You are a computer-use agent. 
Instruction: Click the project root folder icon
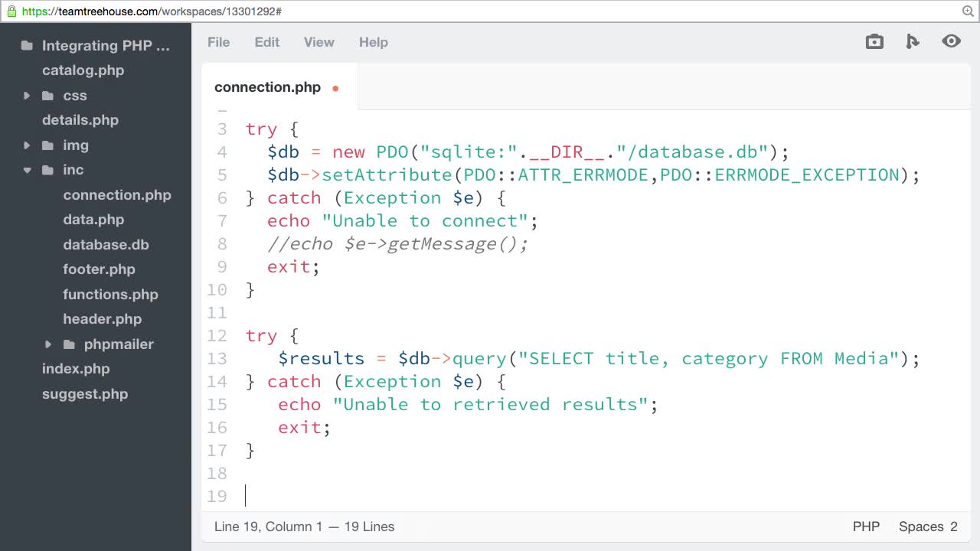pos(27,45)
